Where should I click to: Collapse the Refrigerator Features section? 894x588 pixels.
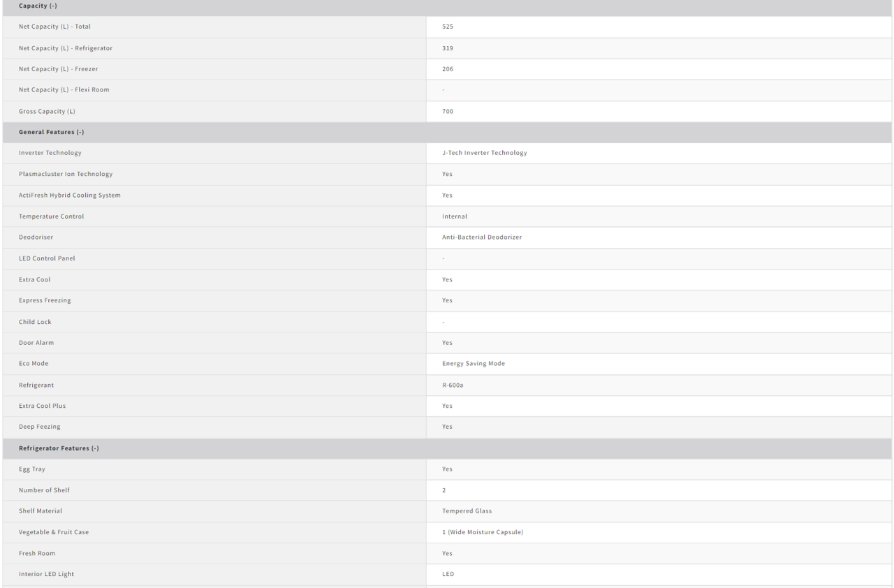coord(59,448)
